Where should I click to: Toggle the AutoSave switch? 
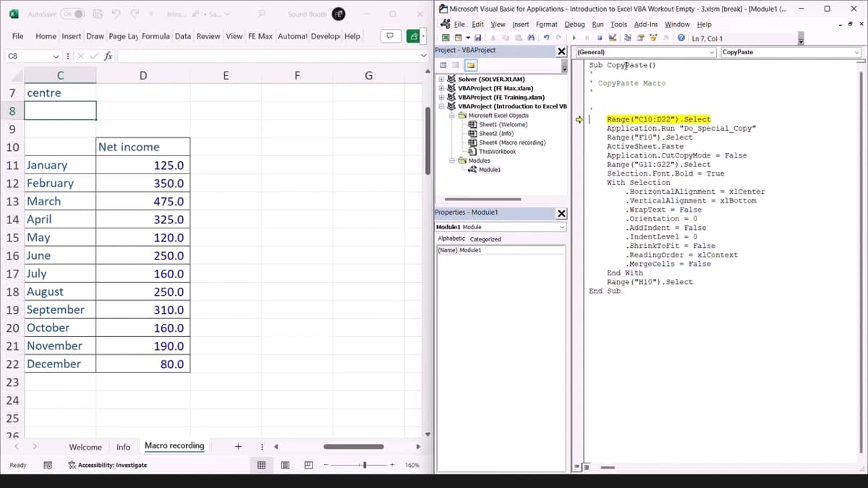click(x=73, y=14)
